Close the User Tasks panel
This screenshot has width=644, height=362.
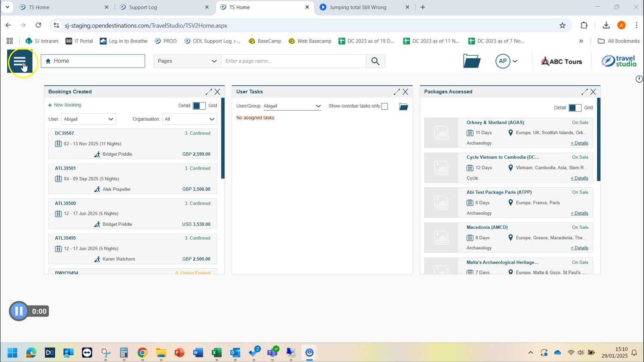tap(405, 92)
